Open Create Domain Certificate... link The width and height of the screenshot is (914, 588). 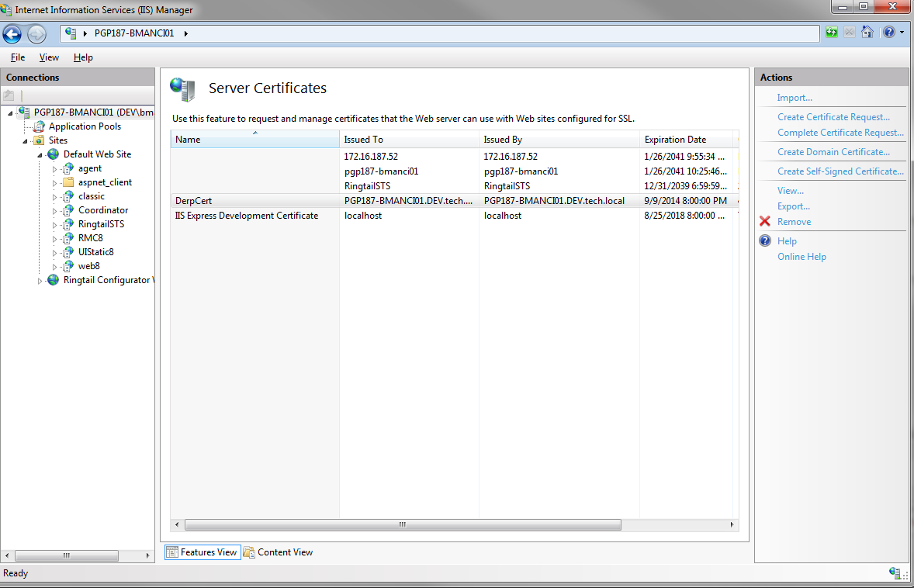[x=833, y=152]
